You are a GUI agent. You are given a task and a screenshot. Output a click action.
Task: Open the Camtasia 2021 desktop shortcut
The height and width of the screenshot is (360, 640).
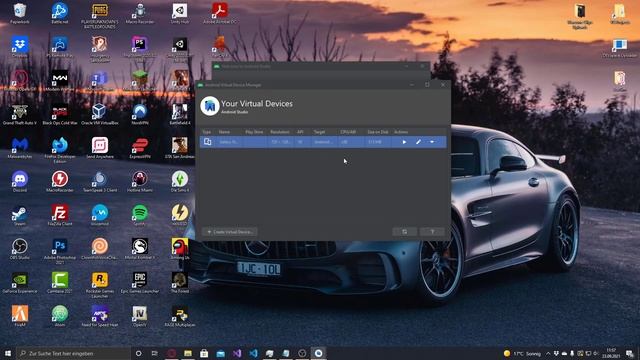(x=60, y=283)
